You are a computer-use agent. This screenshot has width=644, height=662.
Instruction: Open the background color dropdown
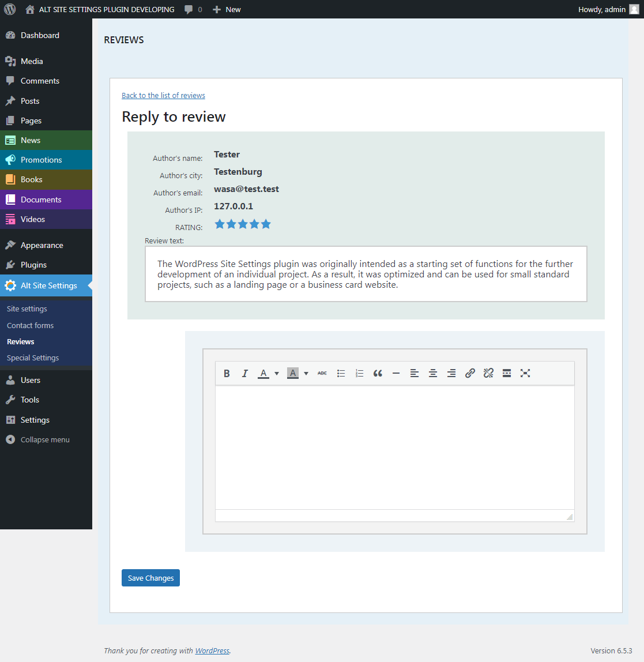pyautogui.click(x=306, y=373)
